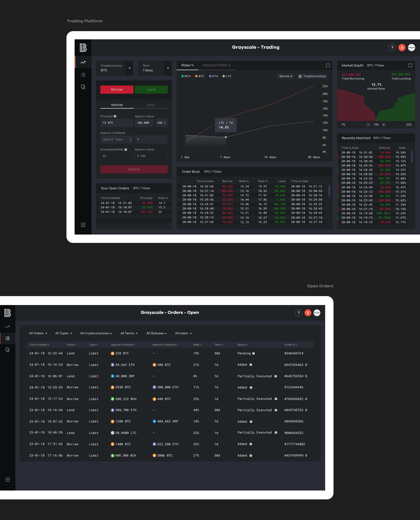420x520 pixels.
Task: Sort orders by Rate column
Action: tap(197, 345)
